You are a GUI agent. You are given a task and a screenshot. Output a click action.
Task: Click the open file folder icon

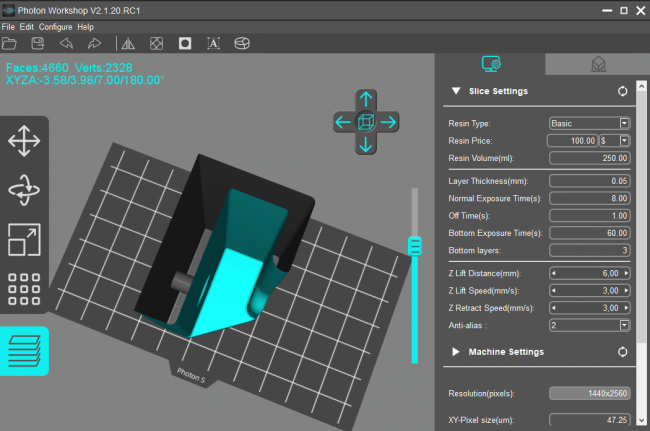tap(10, 44)
